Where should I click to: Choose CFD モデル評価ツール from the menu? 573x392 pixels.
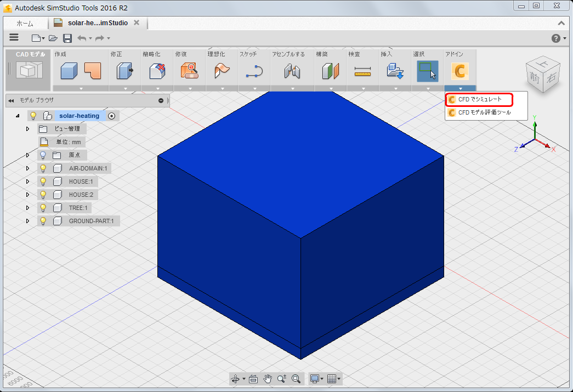(x=484, y=112)
